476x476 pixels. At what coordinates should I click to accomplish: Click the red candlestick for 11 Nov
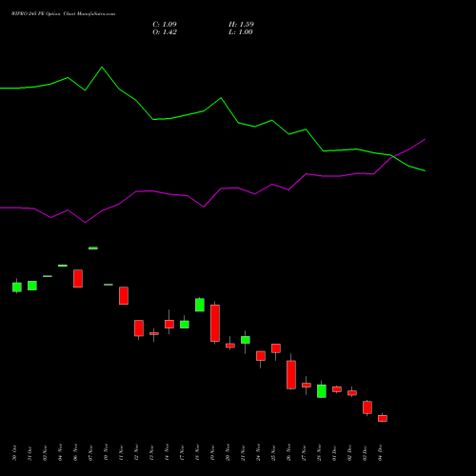[124, 296]
